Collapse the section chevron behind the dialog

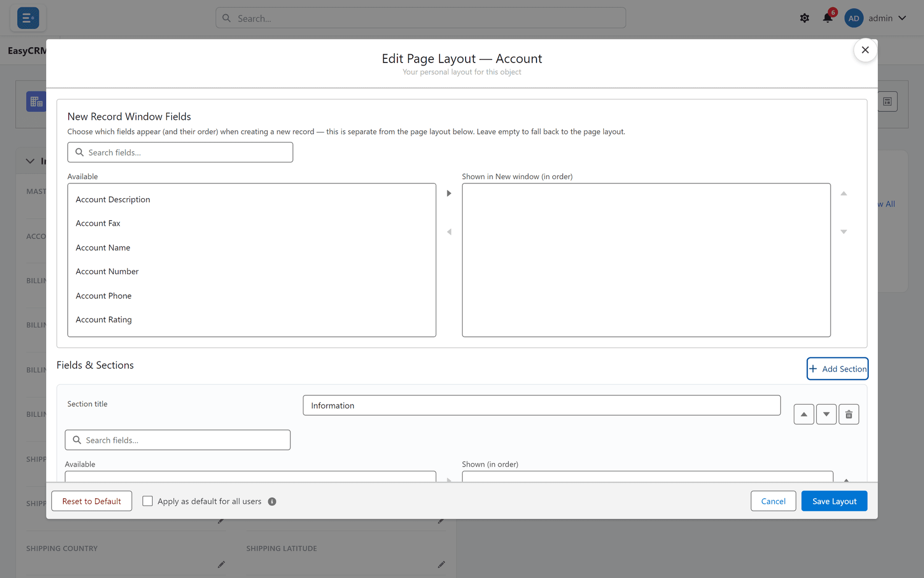coord(30,161)
